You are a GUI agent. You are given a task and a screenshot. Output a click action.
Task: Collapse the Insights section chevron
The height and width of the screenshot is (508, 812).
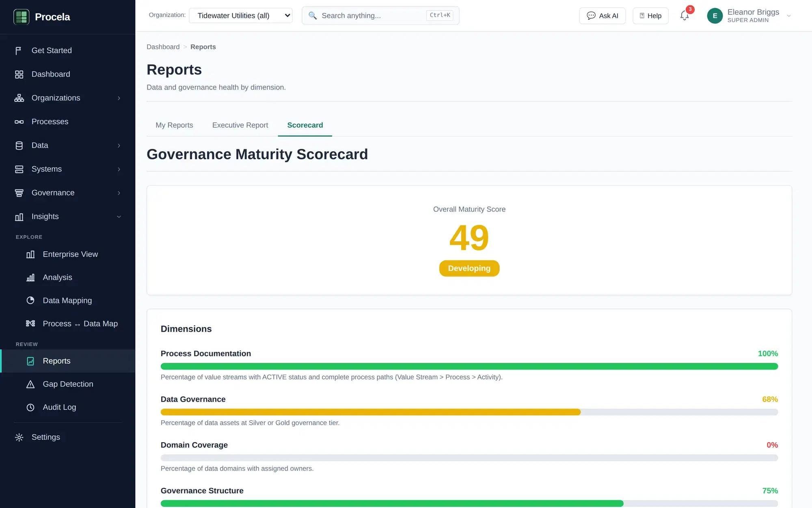point(119,217)
